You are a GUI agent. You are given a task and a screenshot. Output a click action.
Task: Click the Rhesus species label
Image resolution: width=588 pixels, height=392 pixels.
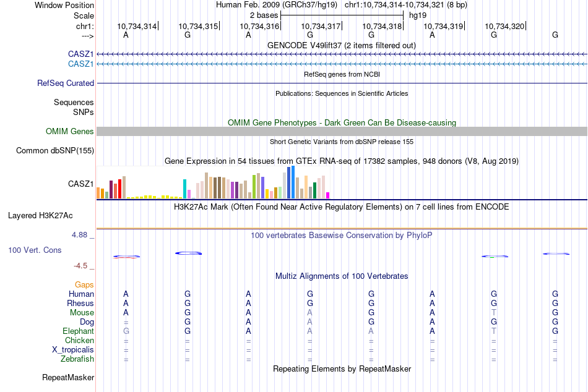(80, 303)
